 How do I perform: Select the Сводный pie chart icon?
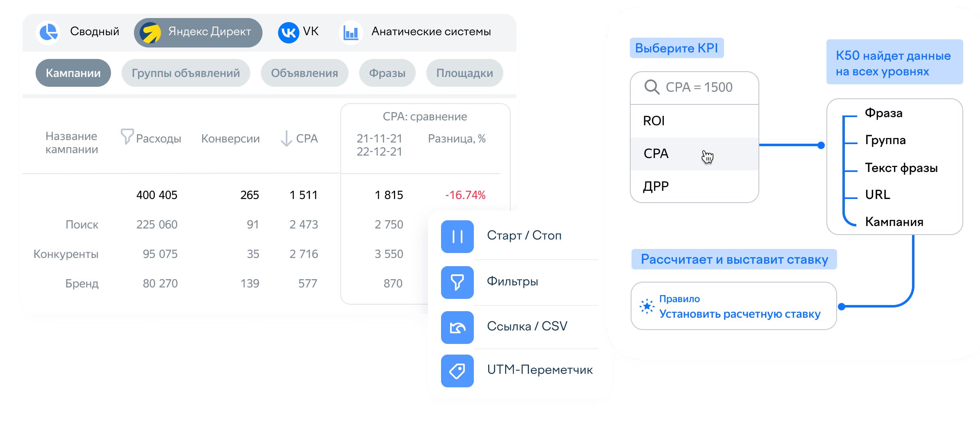(x=48, y=32)
